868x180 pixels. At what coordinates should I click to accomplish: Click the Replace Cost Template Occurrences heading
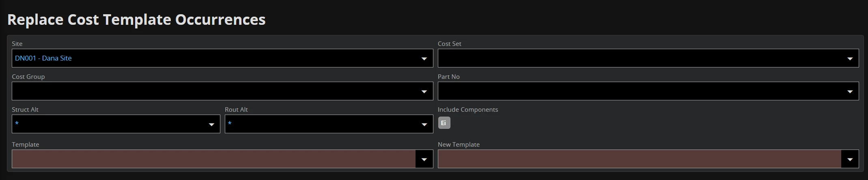pyautogui.click(x=136, y=20)
